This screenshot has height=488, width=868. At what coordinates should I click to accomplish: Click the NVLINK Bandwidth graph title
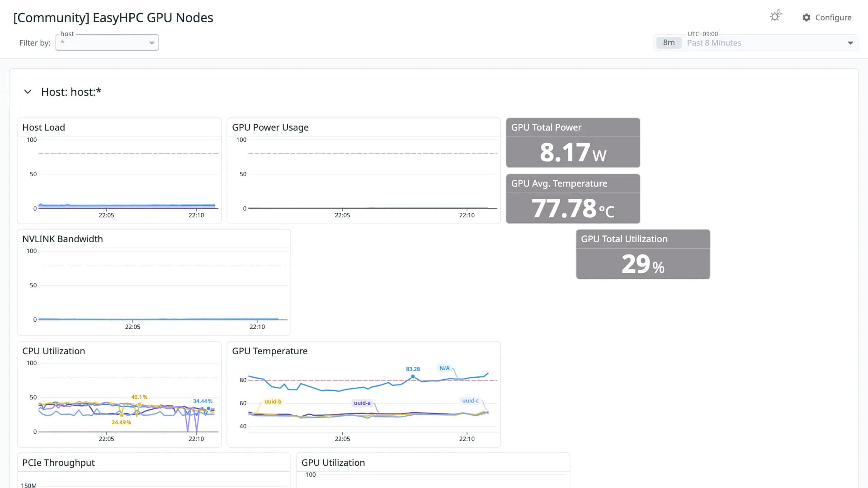coord(62,239)
